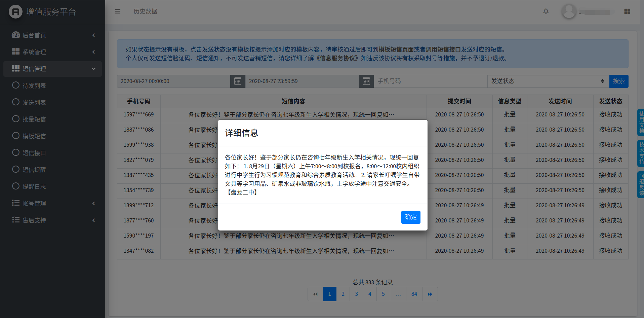Collapse the 短信管理 sidebar section
644x318 pixels.
click(52, 69)
